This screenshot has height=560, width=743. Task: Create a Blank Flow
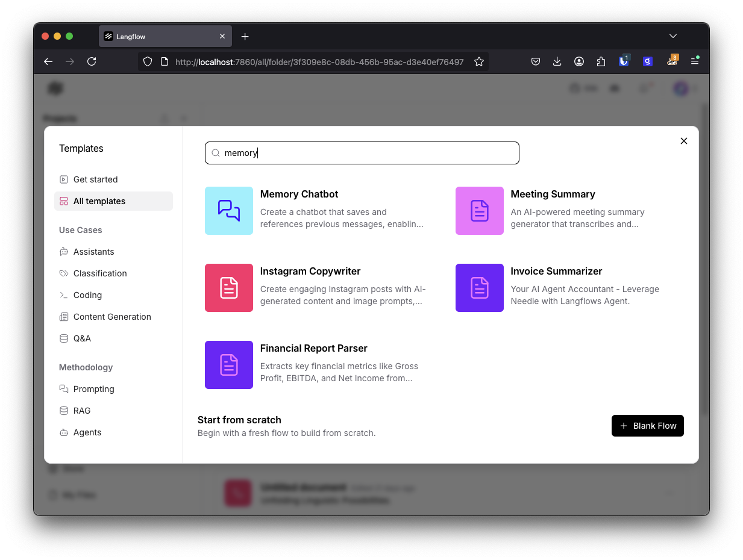tap(647, 426)
